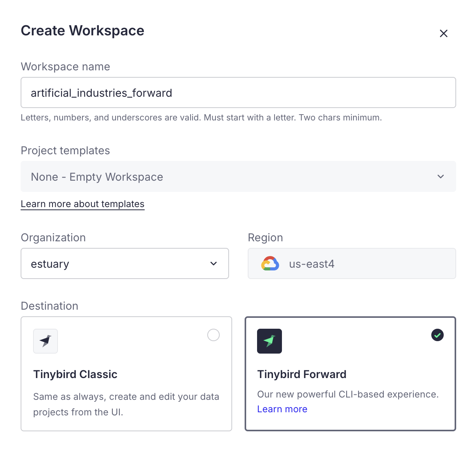Open Learn more about templates

pos(82,204)
